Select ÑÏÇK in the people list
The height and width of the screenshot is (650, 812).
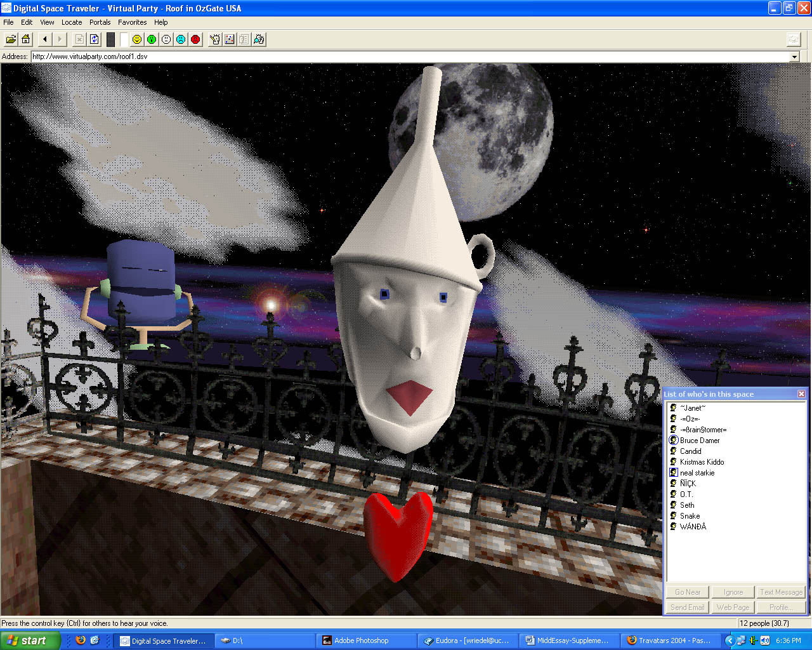tap(688, 484)
